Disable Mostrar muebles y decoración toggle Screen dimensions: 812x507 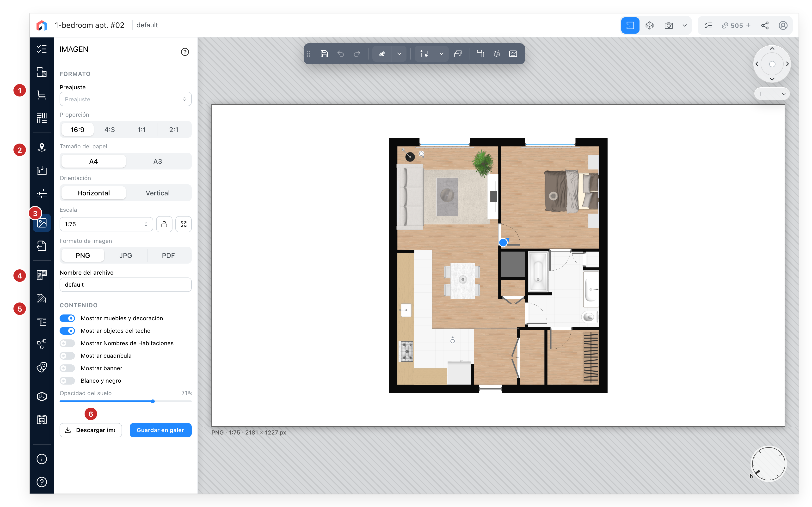click(67, 318)
